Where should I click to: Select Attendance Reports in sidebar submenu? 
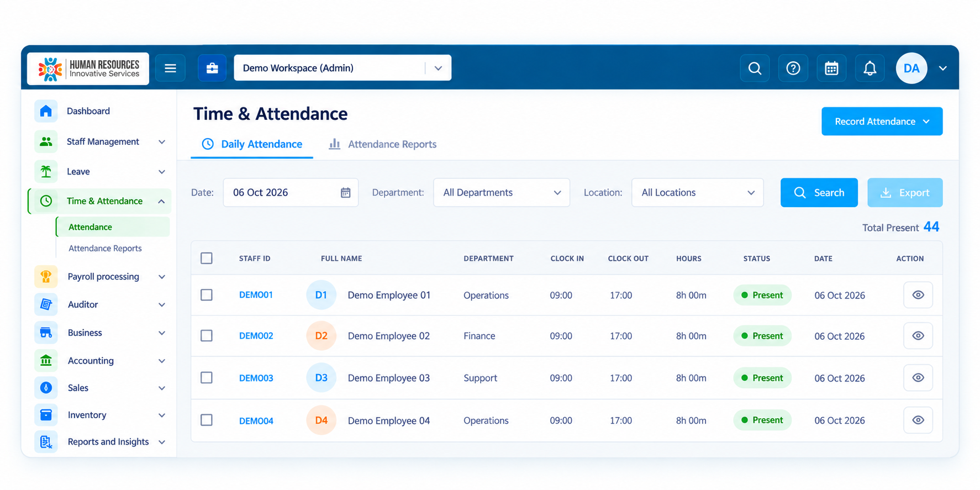pos(105,249)
